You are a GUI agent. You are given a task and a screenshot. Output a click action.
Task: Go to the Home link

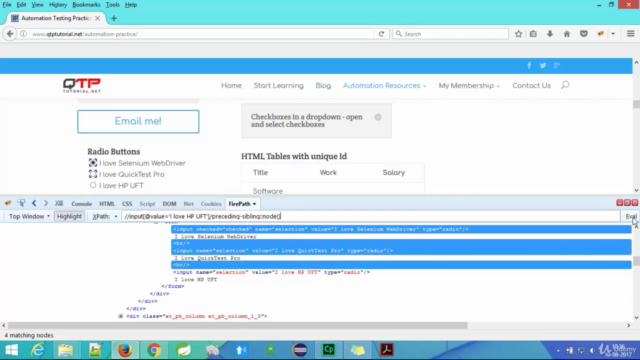pos(231,86)
